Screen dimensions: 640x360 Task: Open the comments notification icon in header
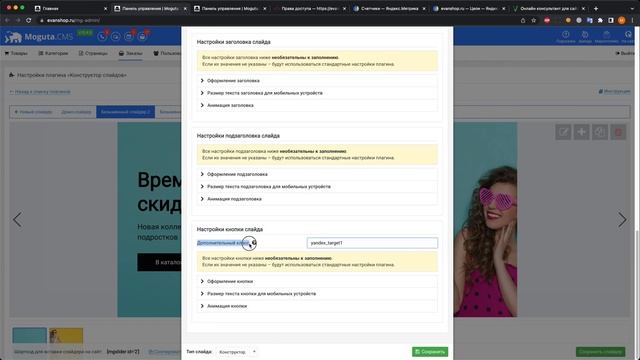pyautogui.click(x=116, y=37)
